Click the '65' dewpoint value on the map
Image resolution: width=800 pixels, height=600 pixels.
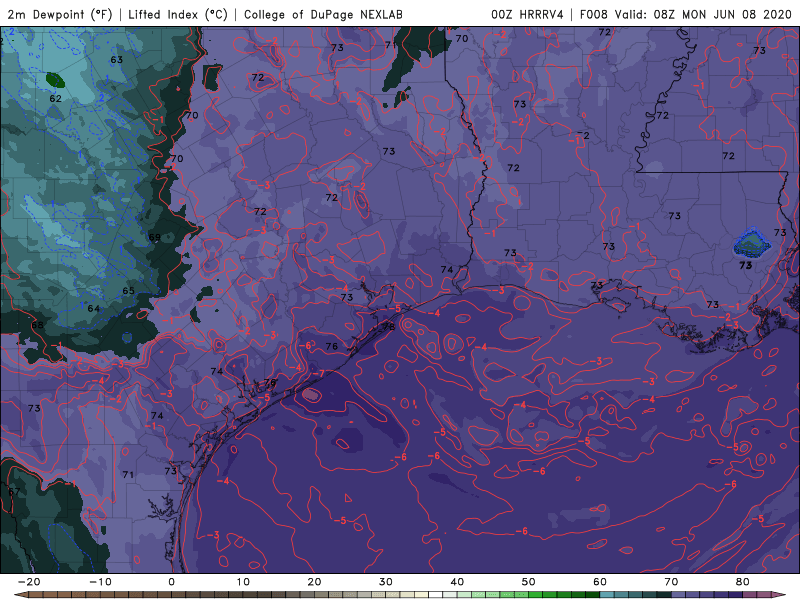128,291
